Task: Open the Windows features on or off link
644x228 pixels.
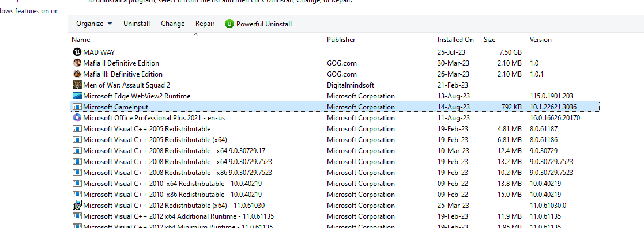Action: click(29, 11)
